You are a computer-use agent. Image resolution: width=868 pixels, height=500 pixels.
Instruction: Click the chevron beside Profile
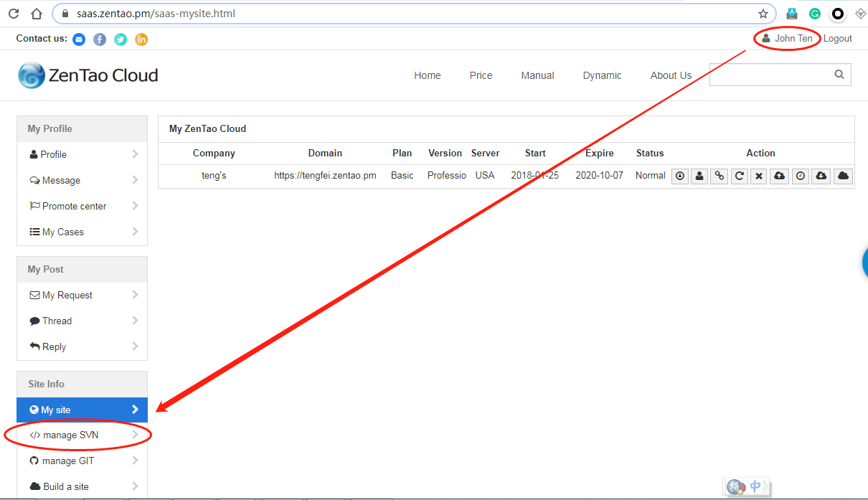click(135, 154)
